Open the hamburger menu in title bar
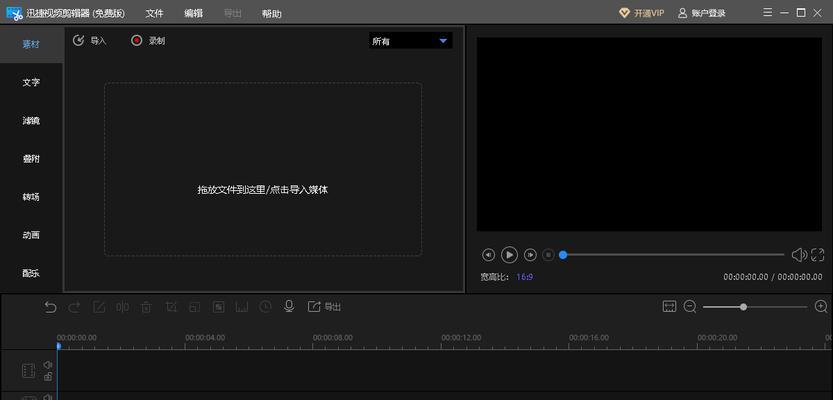833x400 pixels. click(768, 13)
